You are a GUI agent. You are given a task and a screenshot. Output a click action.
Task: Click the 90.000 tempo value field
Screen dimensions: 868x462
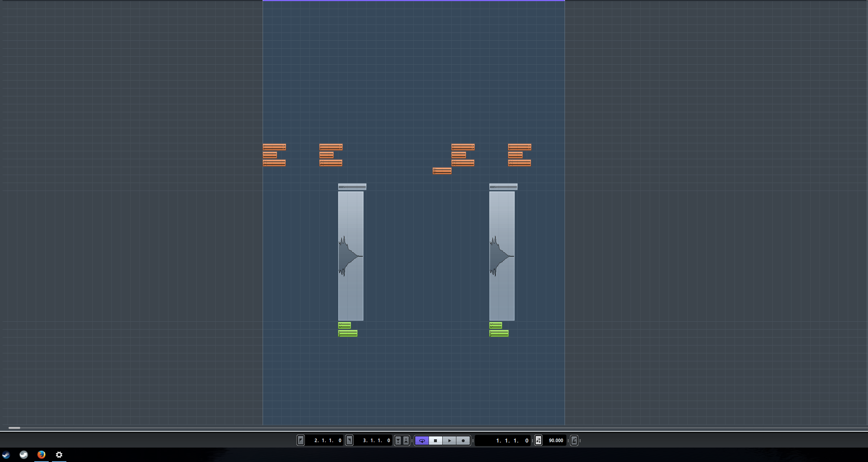click(x=556, y=440)
